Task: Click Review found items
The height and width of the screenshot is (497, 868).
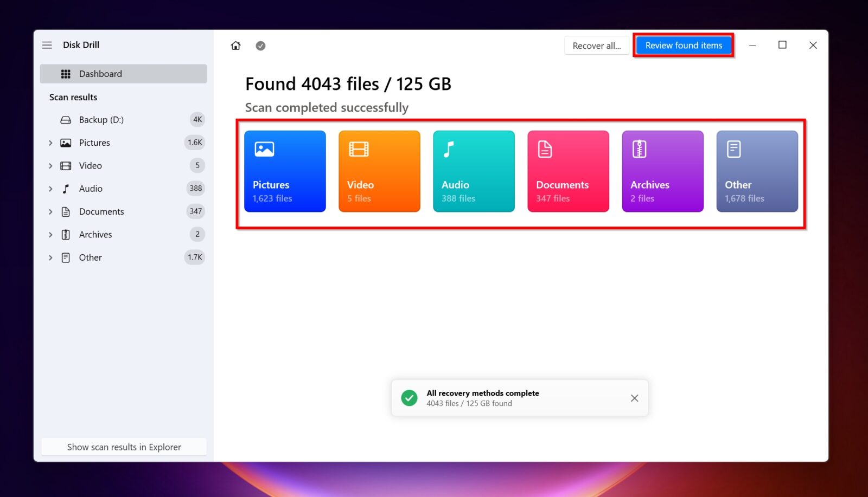Action: 684,46
